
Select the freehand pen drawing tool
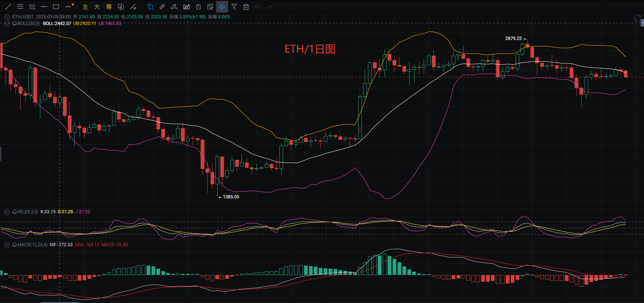click(x=174, y=7)
